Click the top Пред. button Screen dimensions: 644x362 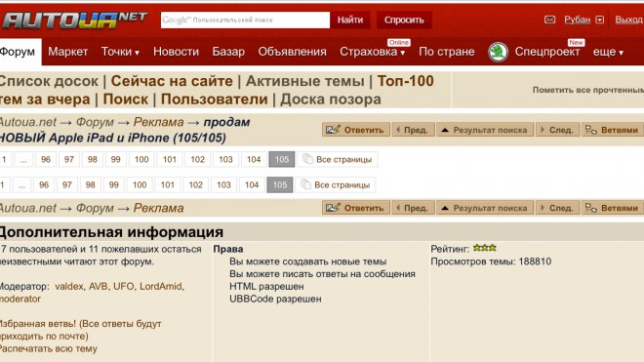click(413, 130)
